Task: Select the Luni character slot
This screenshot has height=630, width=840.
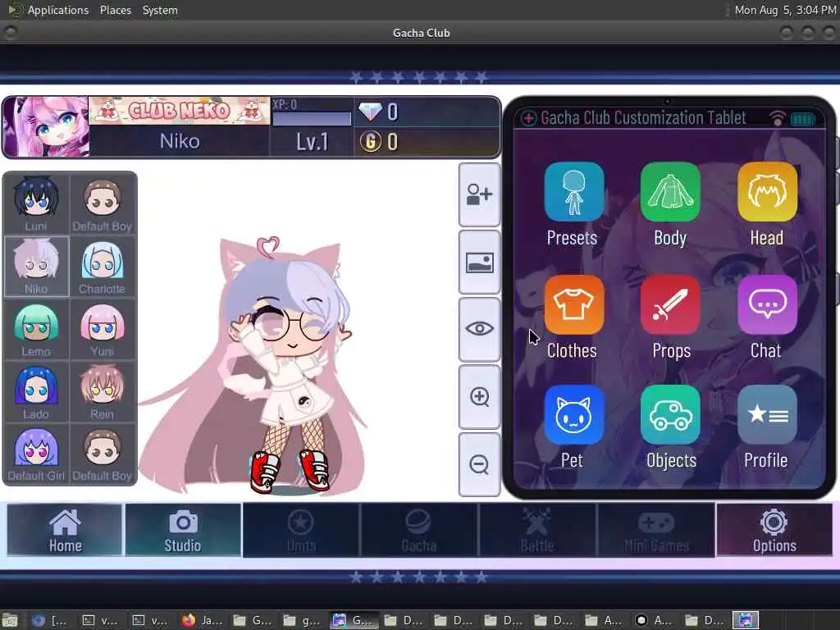Action: point(36,203)
